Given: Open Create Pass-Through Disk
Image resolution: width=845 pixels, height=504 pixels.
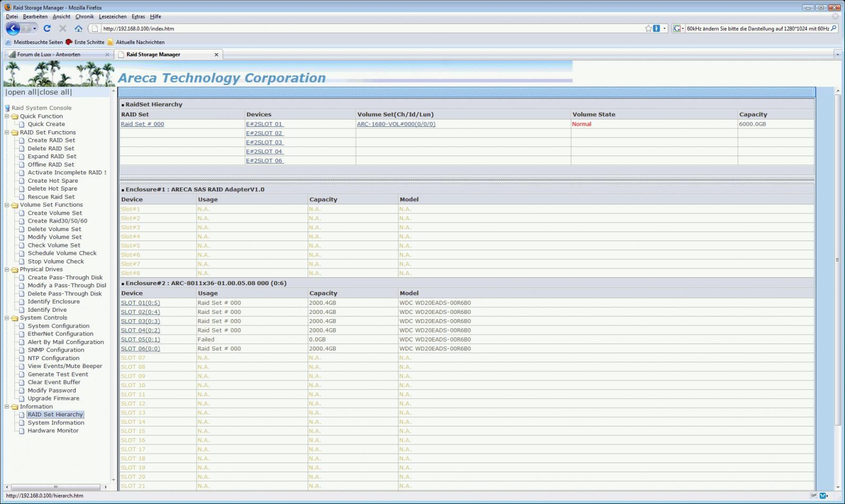Looking at the screenshot, I should click(x=65, y=278).
